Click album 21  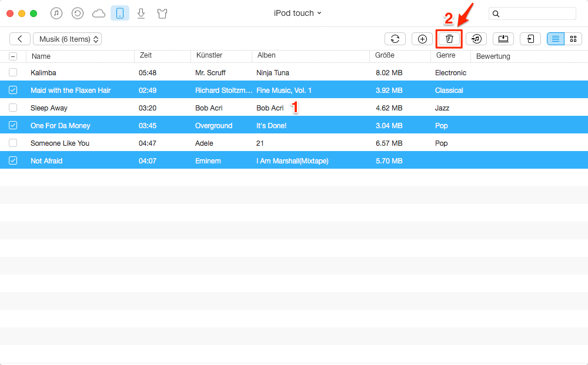coord(260,143)
